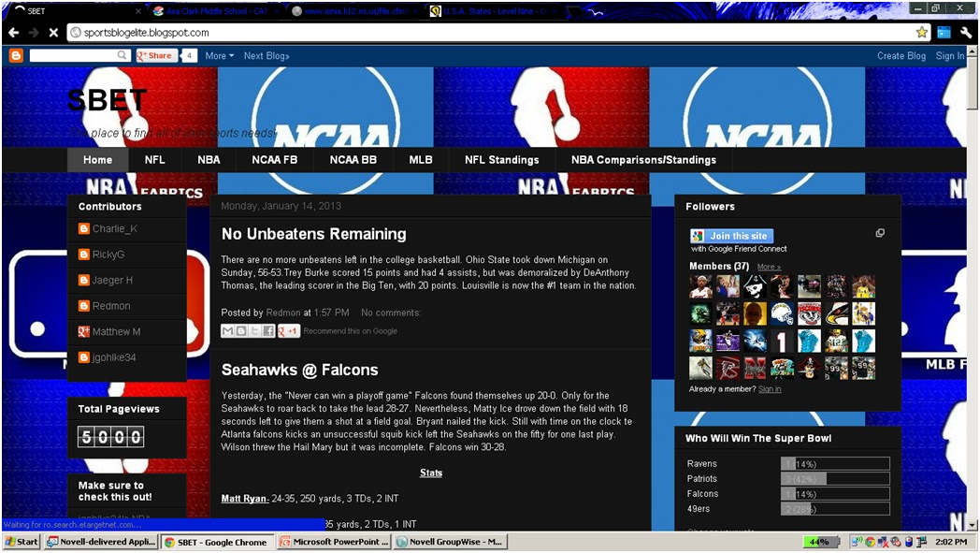Image resolution: width=980 pixels, height=553 pixels.
Task: Open contributor RickyG profile
Action: click(x=108, y=255)
